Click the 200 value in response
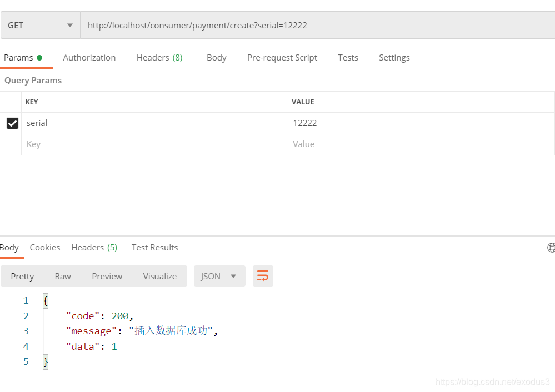The image size is (555, 392). click(120, 316)
